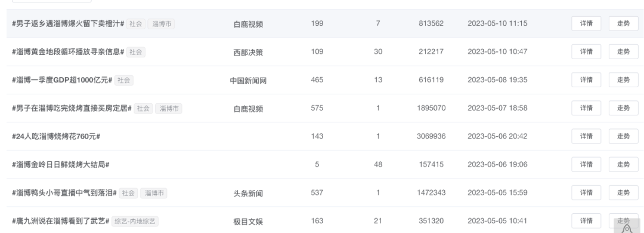Select 淄博市 tag on 男子返乡 topic row
Image resolution: width=644 pixels, height=233 pixels.
162,24
